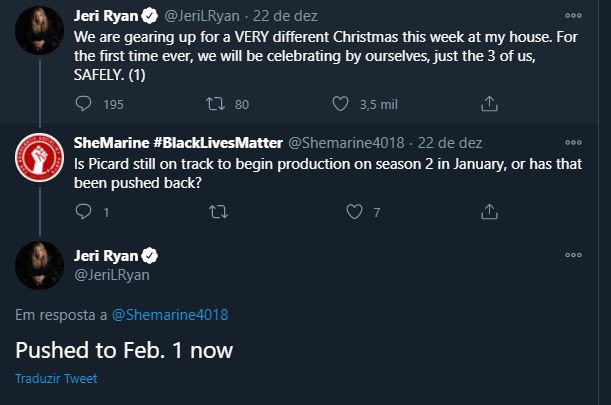The image size is (611, 405).
Task: Share SheMarine's Picard question tweet
Action: click(490, 212)
